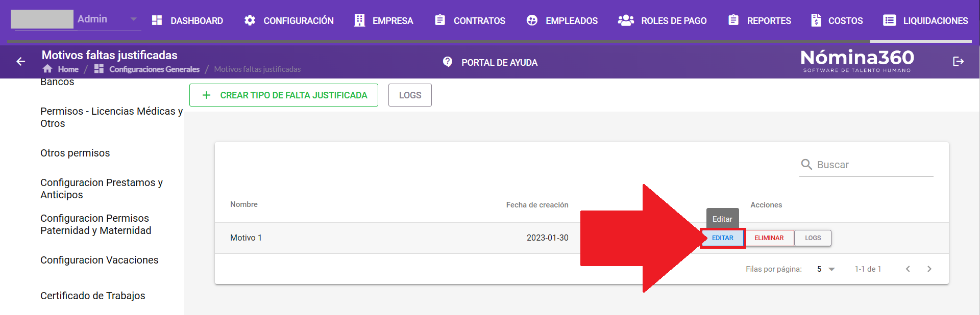Sort by Nombre column header

point(244,204)
